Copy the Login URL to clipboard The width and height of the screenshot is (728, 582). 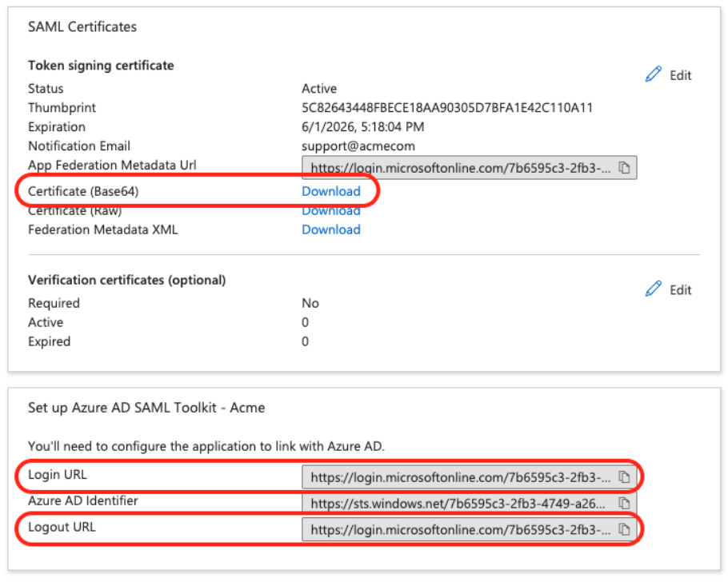625,477
